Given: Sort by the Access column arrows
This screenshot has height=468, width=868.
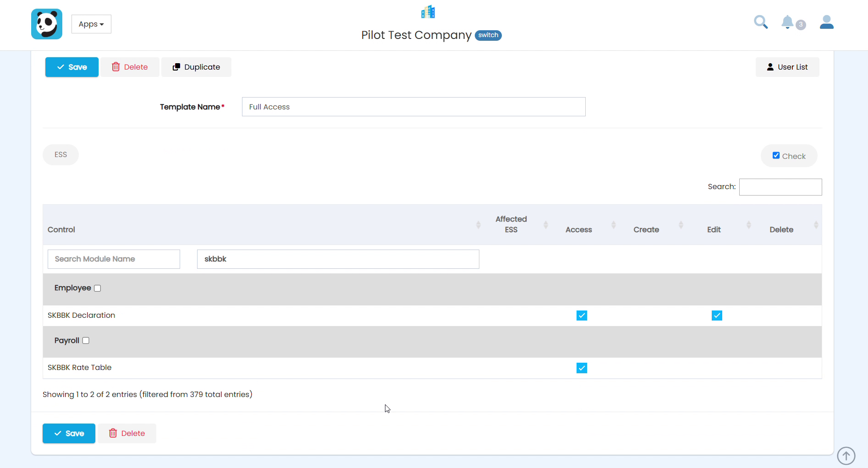Looking at the screenshot, I should (614, 225).
